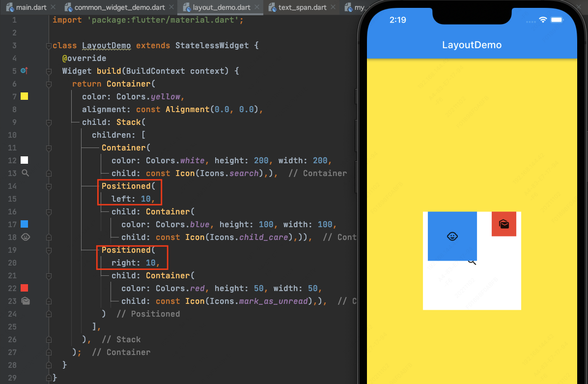The image size is (588, 384).
Task: Click the Stack( text on line 9
Action: click(x=131, y=122)
